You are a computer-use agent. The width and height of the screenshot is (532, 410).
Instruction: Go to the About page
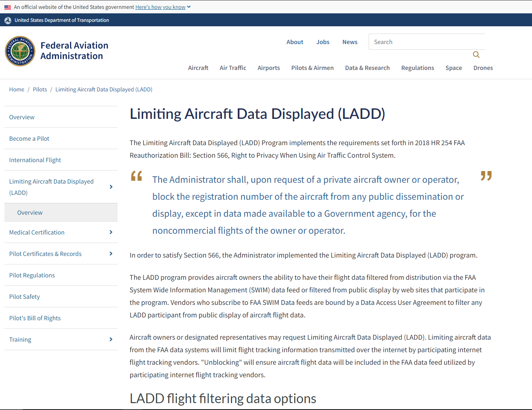295,42
